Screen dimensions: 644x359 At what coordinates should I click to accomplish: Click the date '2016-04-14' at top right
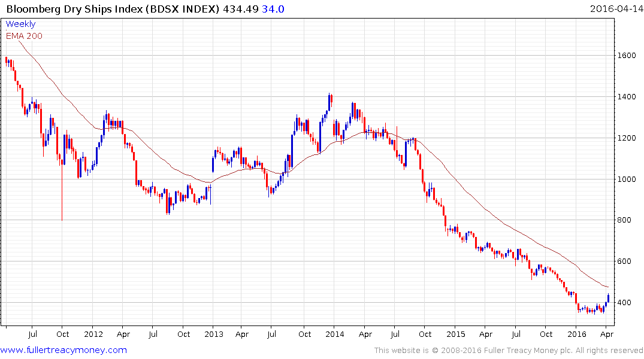[616, 8]
